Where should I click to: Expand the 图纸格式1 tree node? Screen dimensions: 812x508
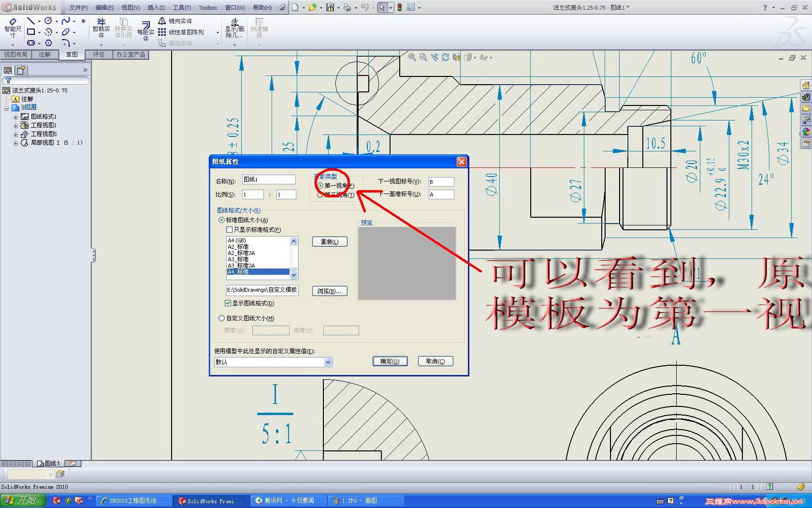[15, 117]
